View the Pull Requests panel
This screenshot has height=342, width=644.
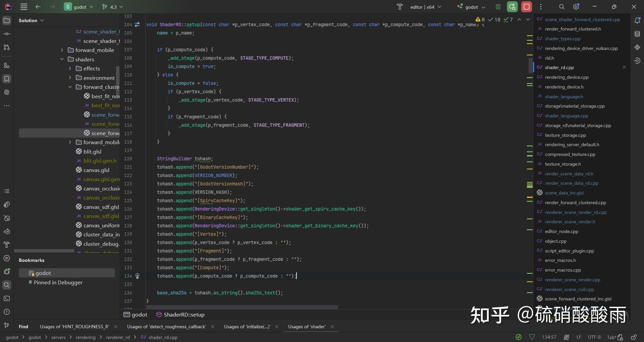[x=7, y=47]
